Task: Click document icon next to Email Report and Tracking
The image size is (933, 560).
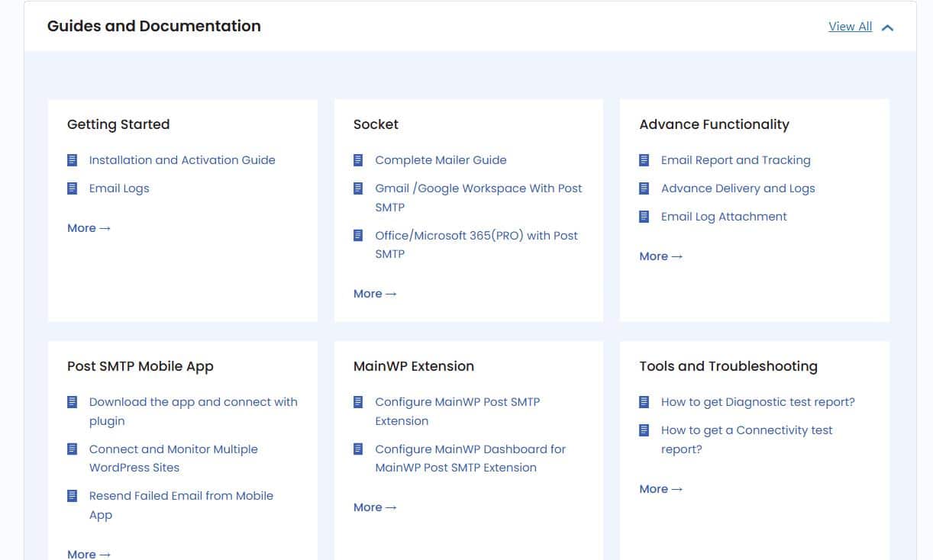Action: point(644,160)
